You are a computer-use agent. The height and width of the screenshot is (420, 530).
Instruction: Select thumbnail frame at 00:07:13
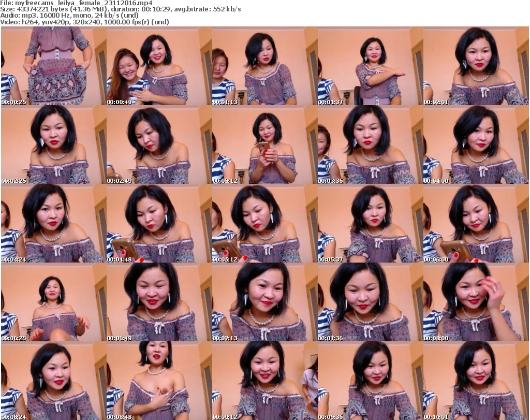tap(264, 302)
